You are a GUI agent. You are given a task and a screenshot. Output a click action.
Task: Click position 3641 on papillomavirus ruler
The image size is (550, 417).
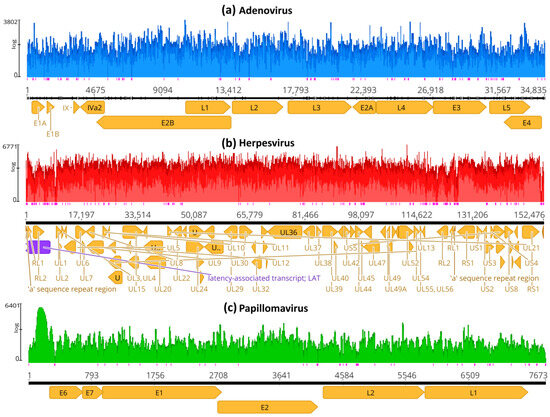281,376
